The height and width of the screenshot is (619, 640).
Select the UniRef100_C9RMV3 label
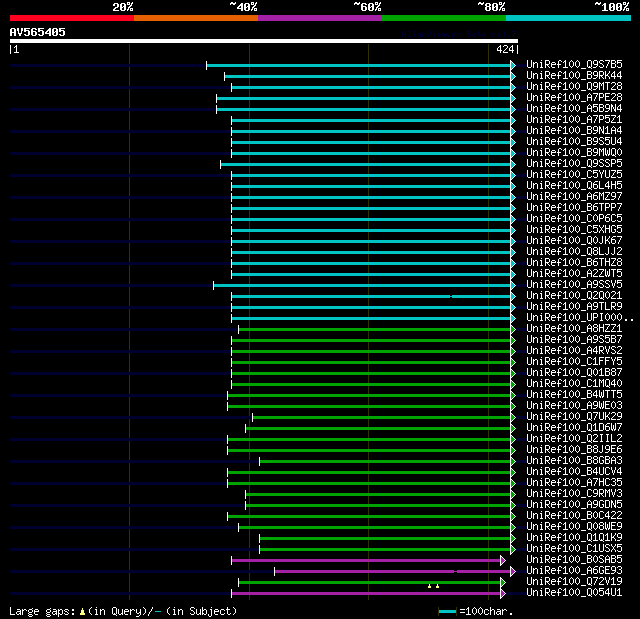574,494
